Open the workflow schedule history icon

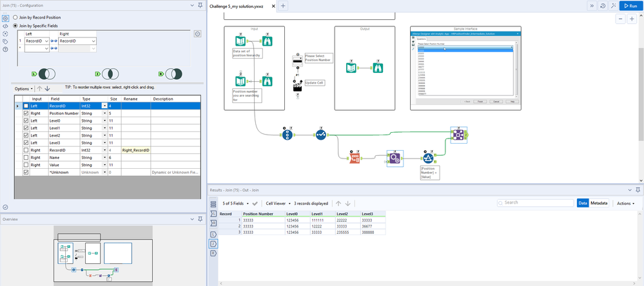(x=601, y=6)
